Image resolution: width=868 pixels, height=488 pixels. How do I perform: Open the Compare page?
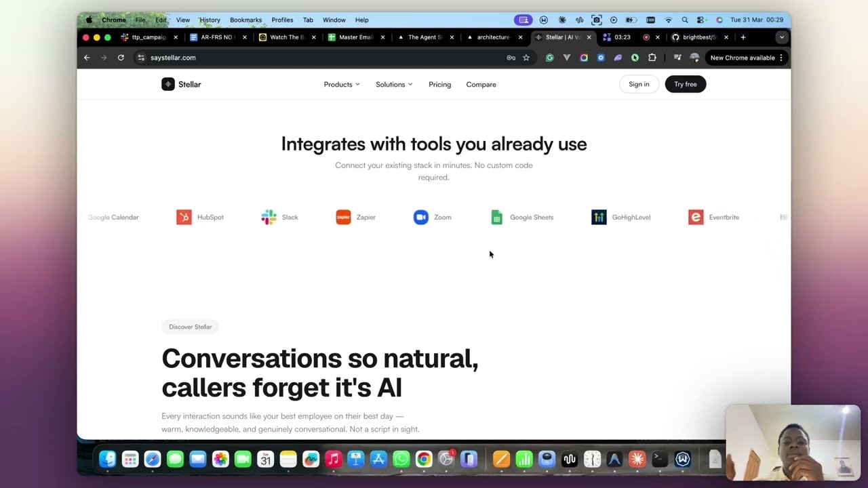481,84
